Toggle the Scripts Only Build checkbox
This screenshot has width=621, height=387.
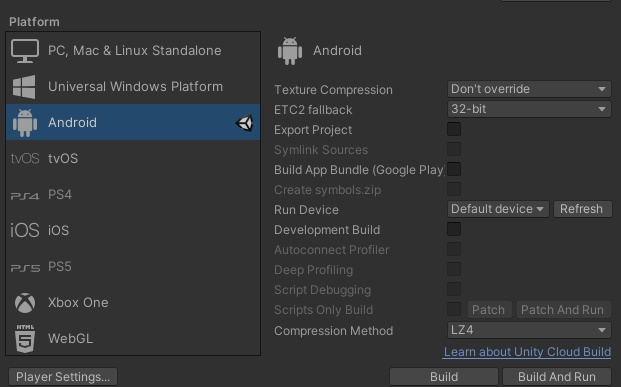tap(454, 309)
